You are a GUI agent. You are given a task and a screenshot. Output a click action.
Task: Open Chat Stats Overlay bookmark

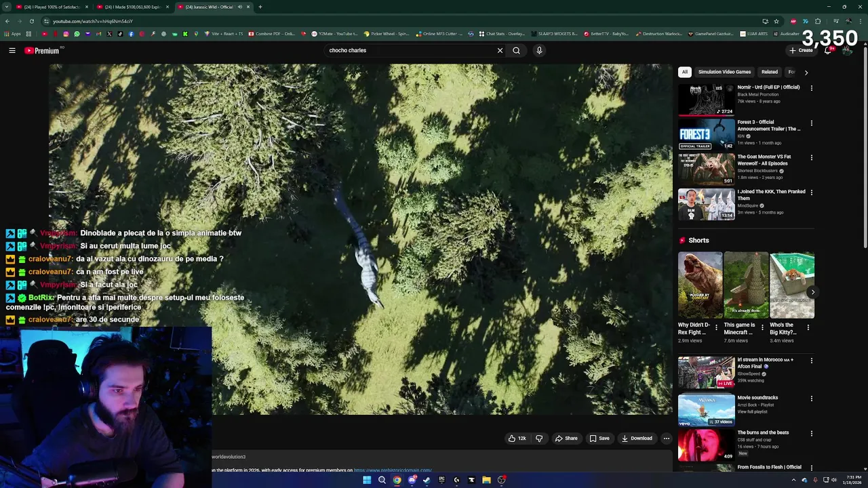pyautogui.click(x=502, y=34)
